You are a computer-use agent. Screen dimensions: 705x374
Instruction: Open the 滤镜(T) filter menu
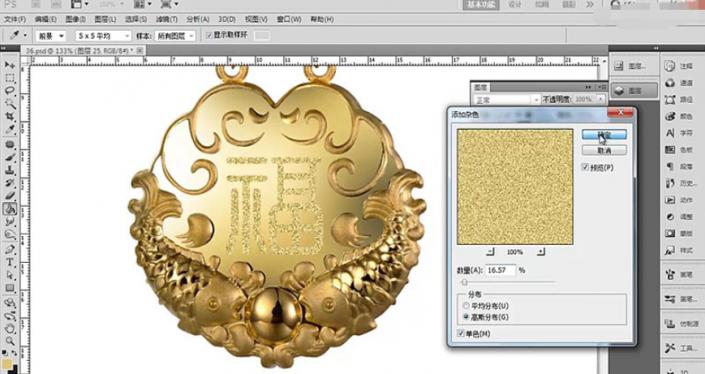(166, 19)
